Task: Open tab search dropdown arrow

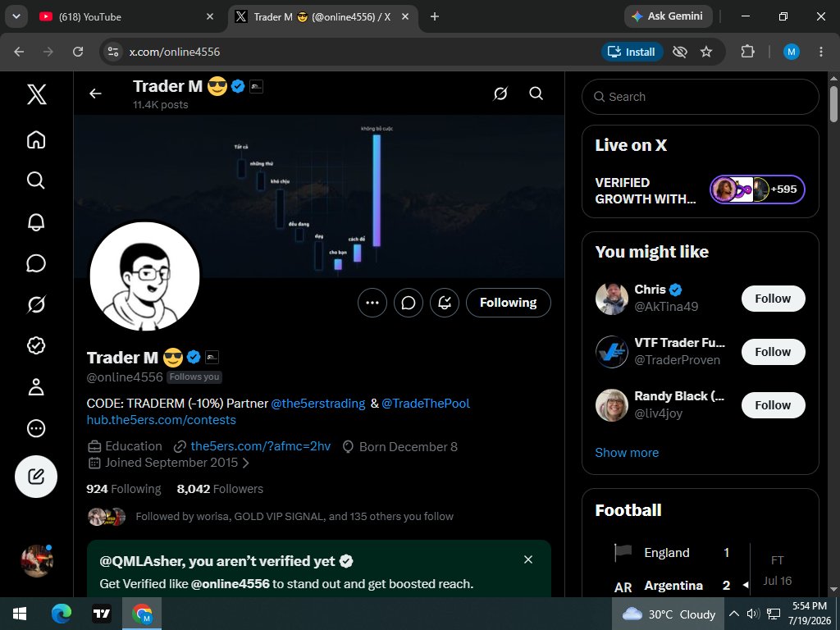Action: [x=16, y=16]
